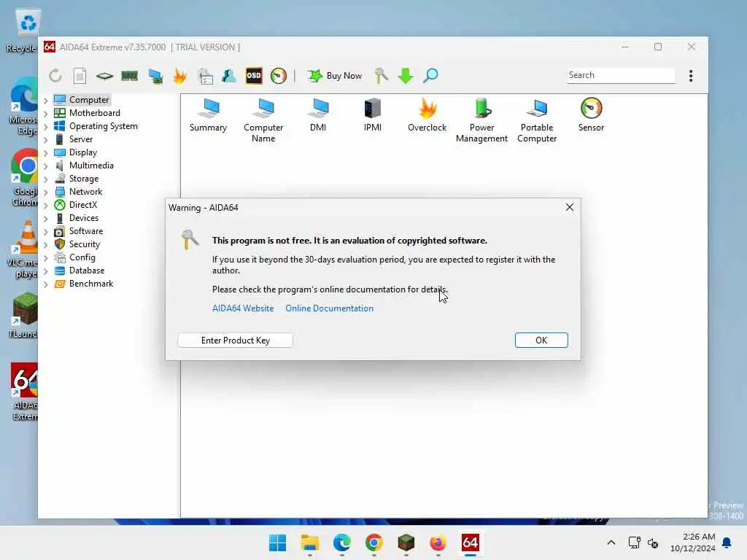
Task: Open Google Chrome from the taskbar
Action: [374, 542]
